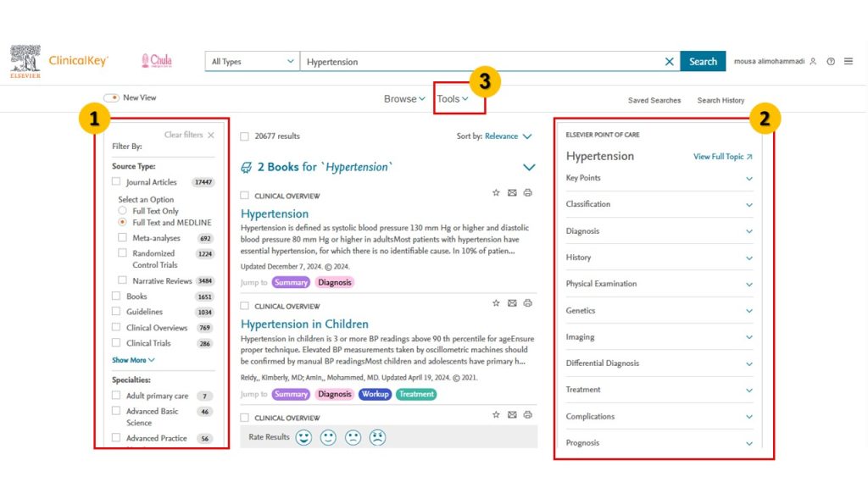Expand the History section
868x488 pixels.
(x=659, y=258)
